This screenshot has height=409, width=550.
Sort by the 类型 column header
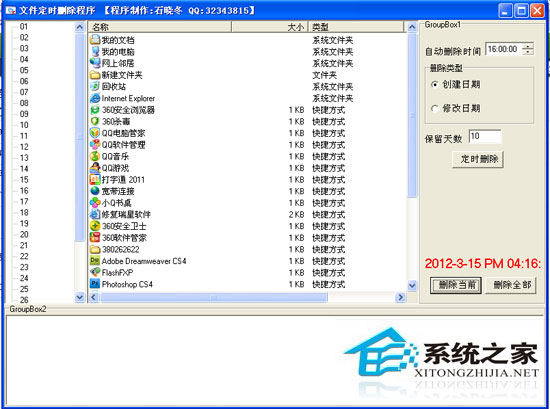coord(356,27)
